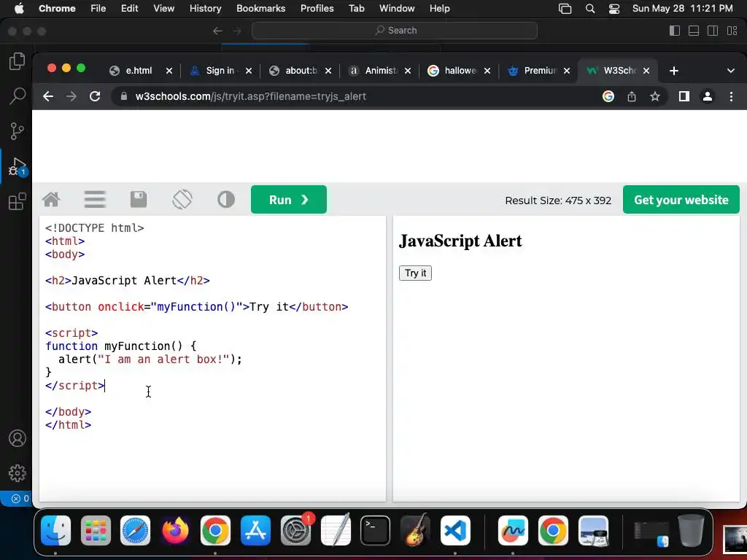Click the W3Schools home icon
The image size is (747, 560).
51,200
